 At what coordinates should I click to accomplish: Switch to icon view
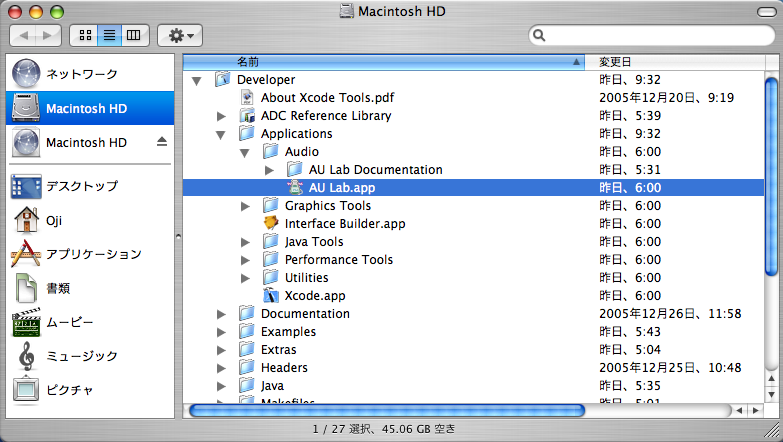[x=85, y=35]
